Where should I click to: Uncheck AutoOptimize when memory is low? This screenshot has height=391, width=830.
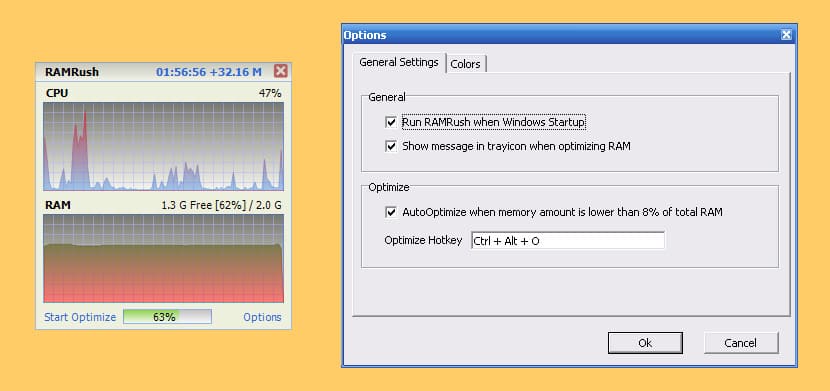point(391,213)
